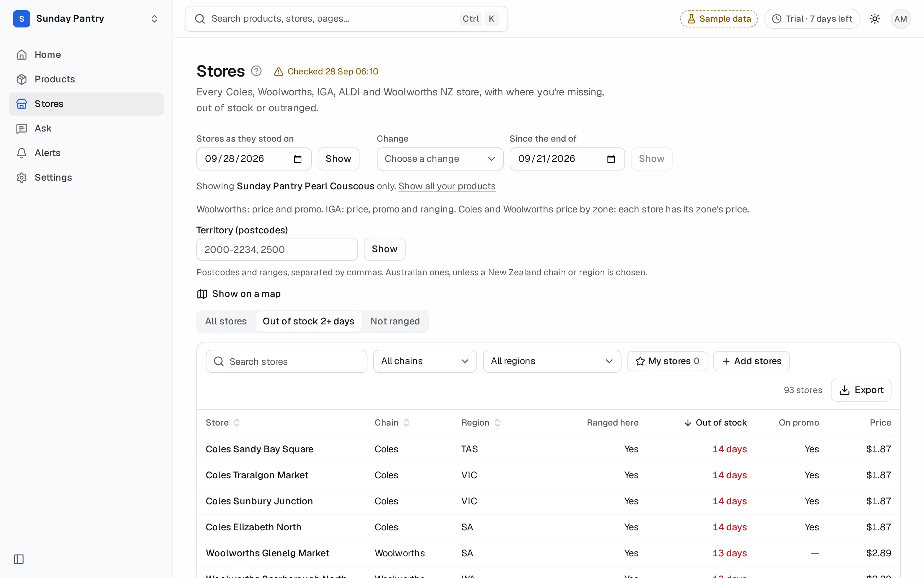Open the Choose a change dropdown

(440, 159)
